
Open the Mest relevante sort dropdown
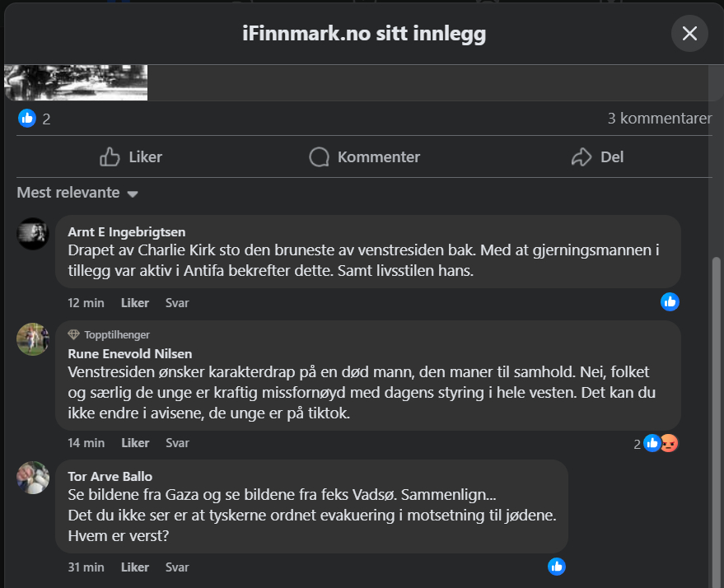click(x=77, y=194)
